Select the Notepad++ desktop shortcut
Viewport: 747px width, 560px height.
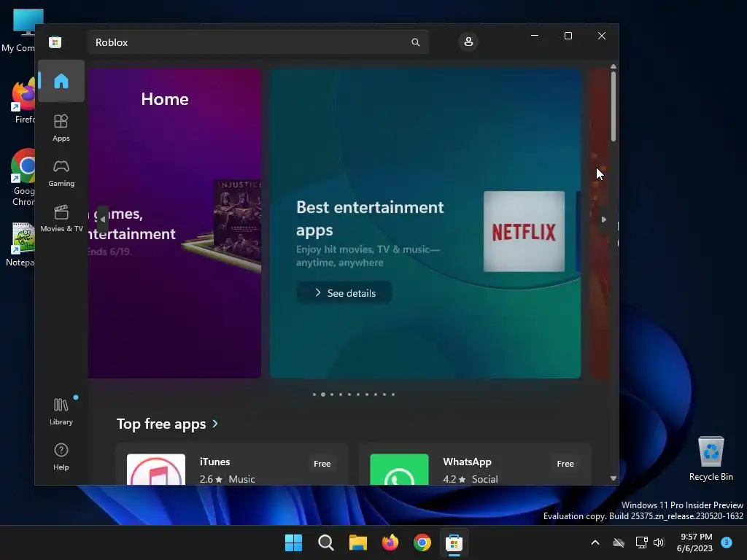(21, 244)
